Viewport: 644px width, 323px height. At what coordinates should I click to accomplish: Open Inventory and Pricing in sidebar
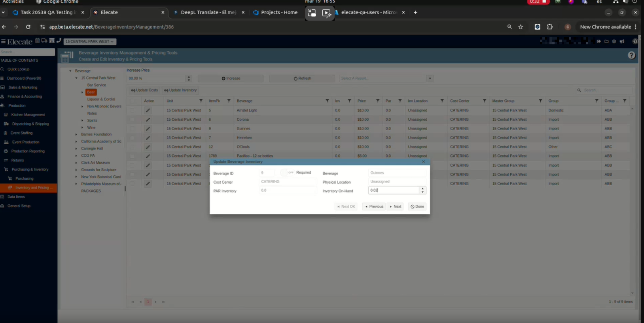32,188
